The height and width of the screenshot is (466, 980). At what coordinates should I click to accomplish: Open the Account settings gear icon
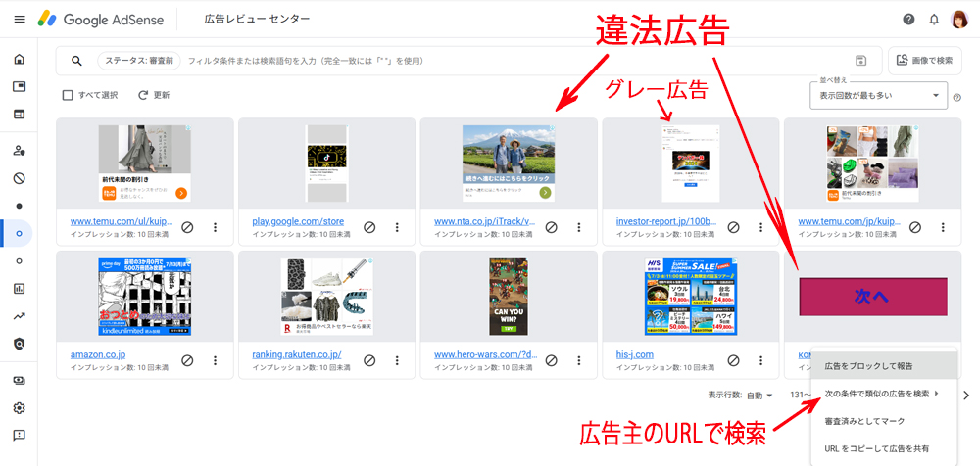20,408
